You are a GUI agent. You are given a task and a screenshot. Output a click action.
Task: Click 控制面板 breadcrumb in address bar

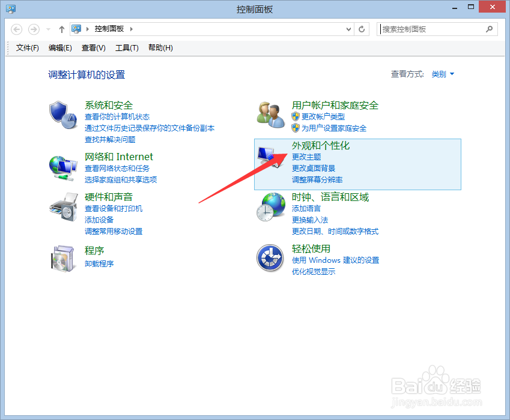109,29
